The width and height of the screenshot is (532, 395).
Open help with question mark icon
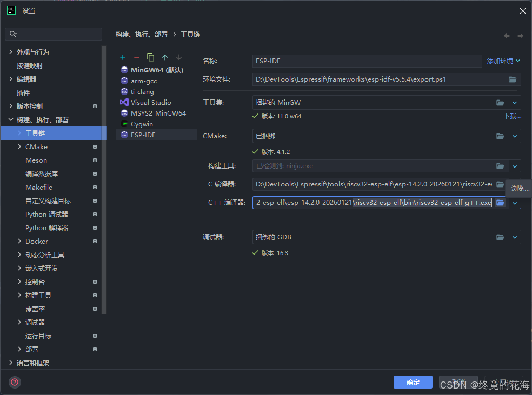point(15,382)
